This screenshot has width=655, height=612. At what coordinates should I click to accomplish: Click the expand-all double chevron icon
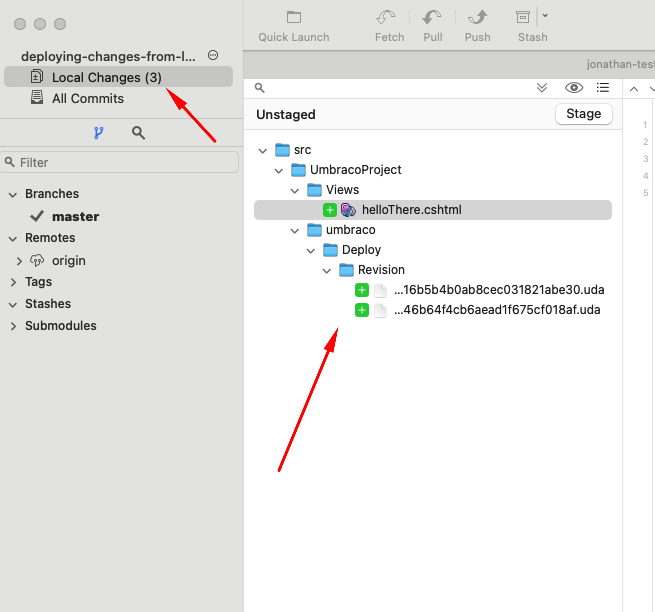542,87
